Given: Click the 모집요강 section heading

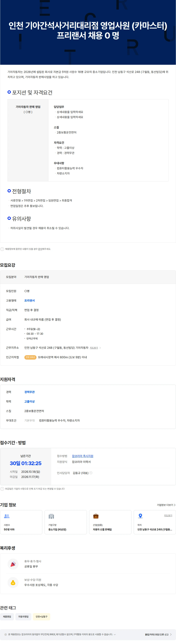Looking at the screenshot, I should pos(8,265).
